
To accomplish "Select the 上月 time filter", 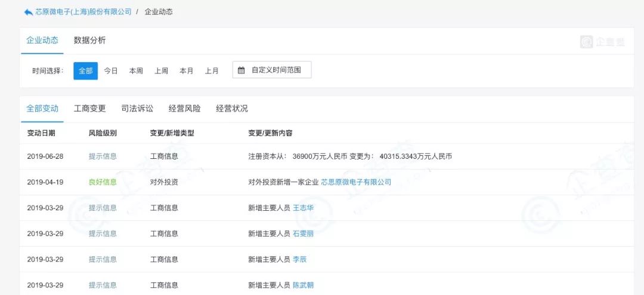I will coord(212,71).
